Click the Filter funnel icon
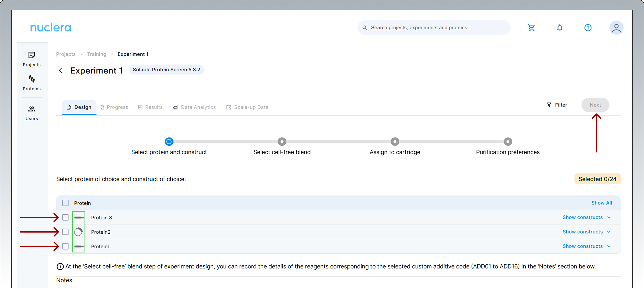 549,105
